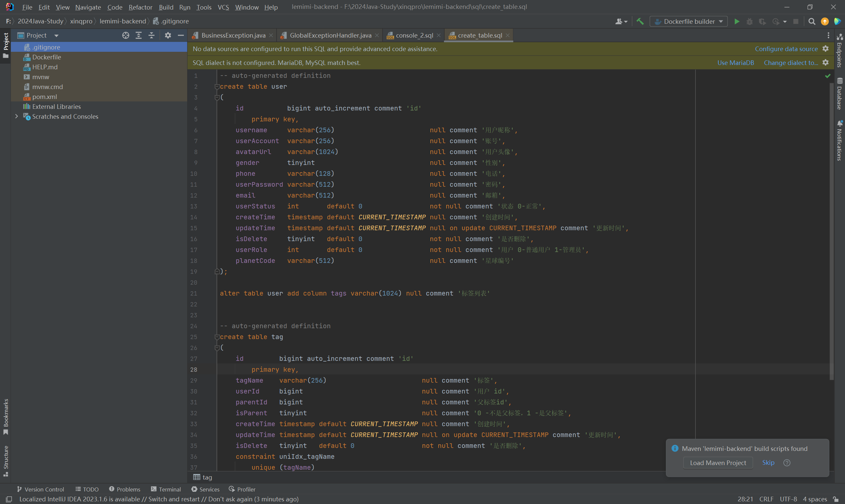Image resolution: width=845 pixels, height=504 pixels.
Task: Click Load Maven Project button
Action: (718, 462)
